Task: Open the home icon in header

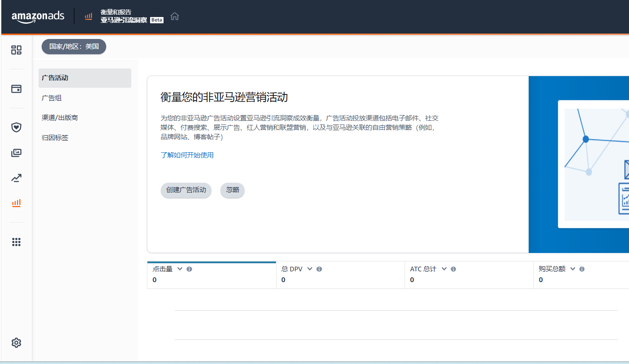Action: [175, 16]
